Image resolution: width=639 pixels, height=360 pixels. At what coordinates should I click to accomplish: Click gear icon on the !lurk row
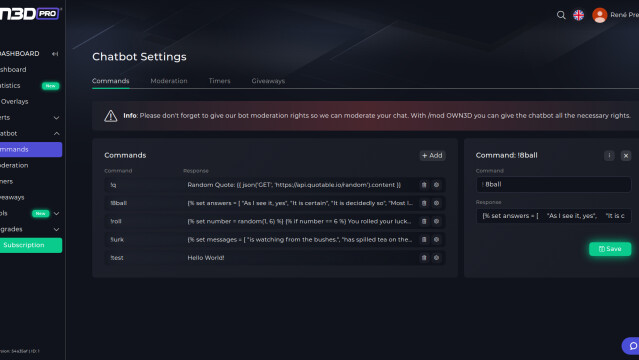click(x=436, y=239)
